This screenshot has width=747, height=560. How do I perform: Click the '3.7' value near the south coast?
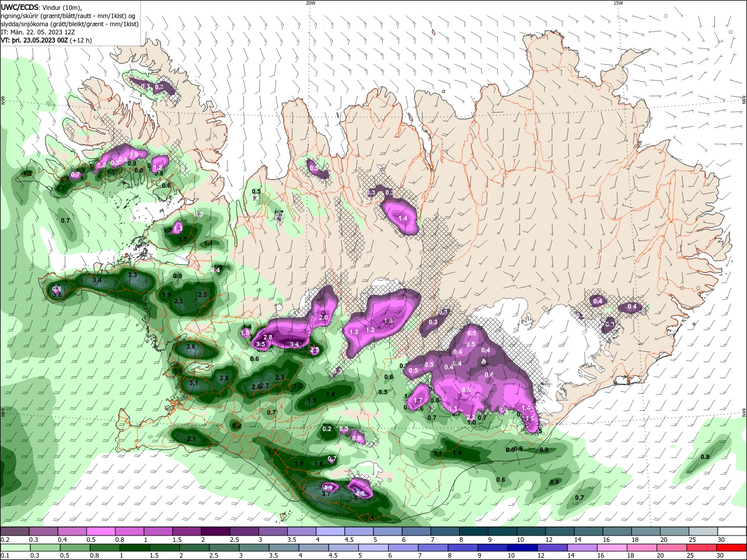326,494
